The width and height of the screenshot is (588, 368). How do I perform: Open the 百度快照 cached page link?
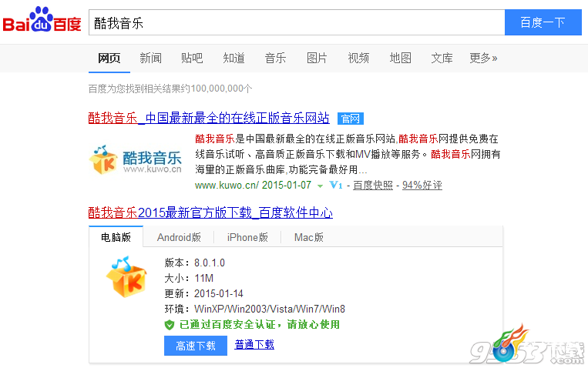373,185
